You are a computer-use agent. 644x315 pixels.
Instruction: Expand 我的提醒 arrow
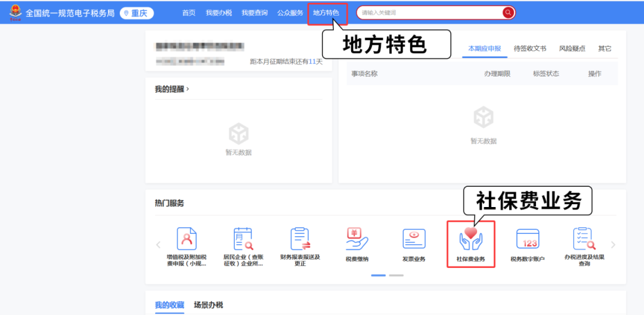coord(188,89)
